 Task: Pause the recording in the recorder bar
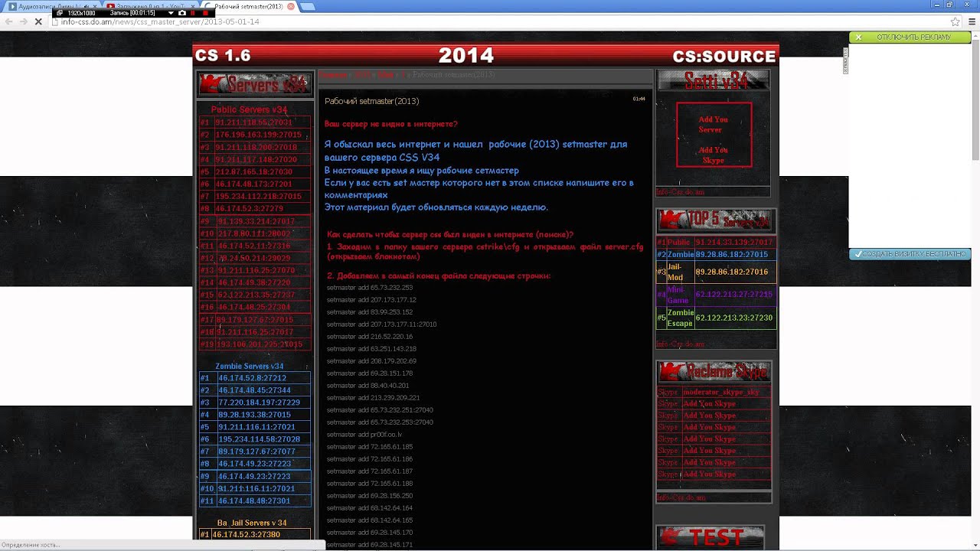pyautogui.click(x=194, y=13)
